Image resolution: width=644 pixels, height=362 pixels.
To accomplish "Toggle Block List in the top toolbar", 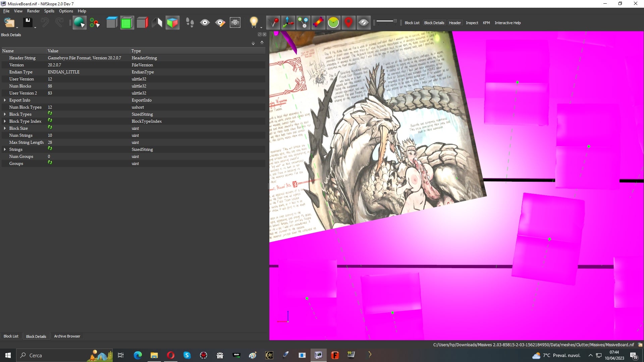I will (412, 23).
